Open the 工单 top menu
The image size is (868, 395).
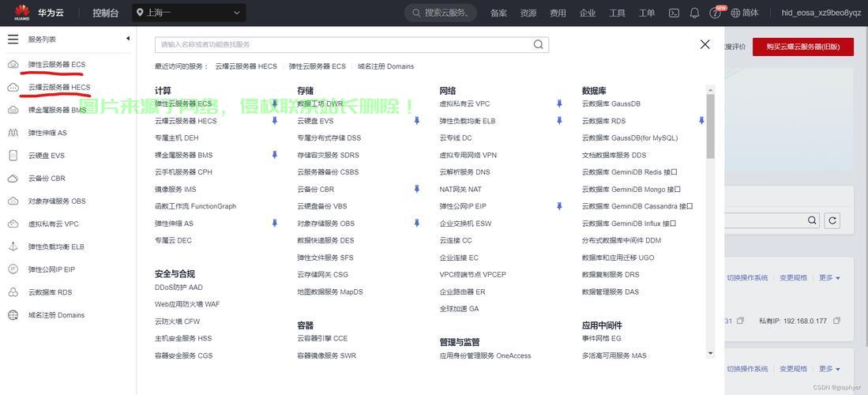pos(647,13)
